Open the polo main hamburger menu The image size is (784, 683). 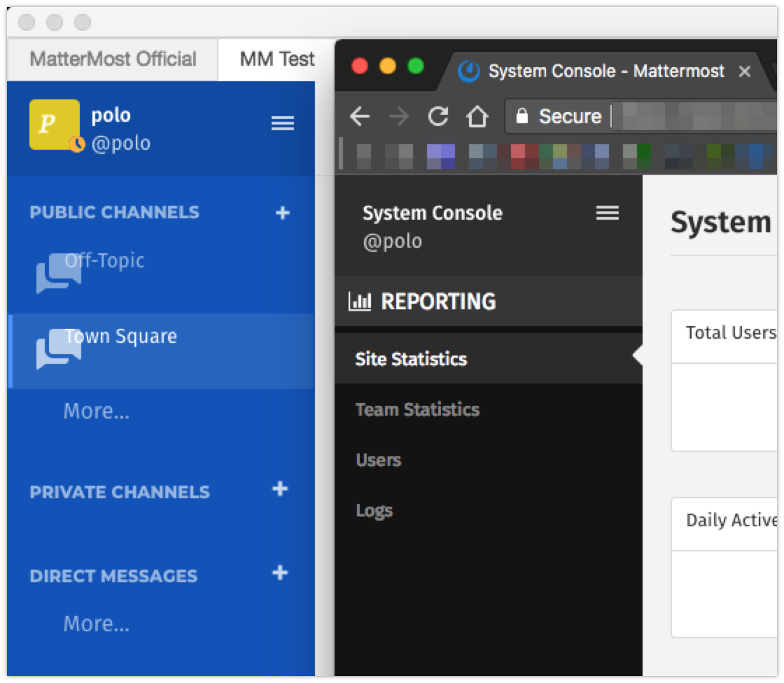tap(283, 123)
